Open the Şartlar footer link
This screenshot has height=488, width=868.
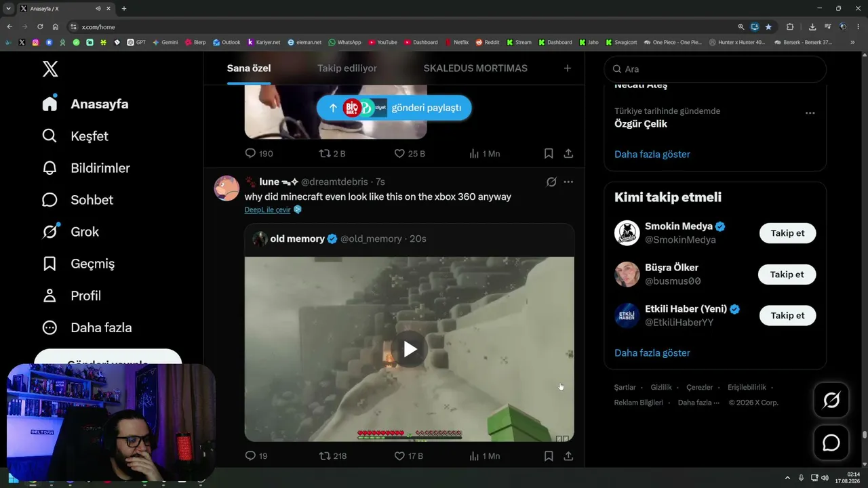click(x=625, y=388)
